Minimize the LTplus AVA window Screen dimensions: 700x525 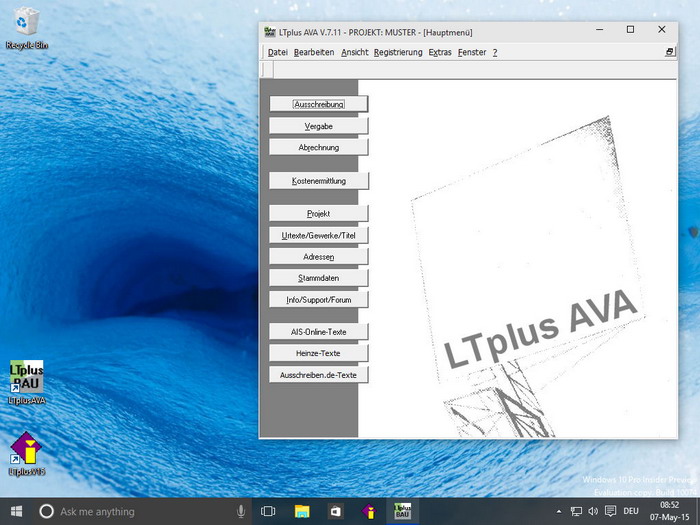point(600,30)
